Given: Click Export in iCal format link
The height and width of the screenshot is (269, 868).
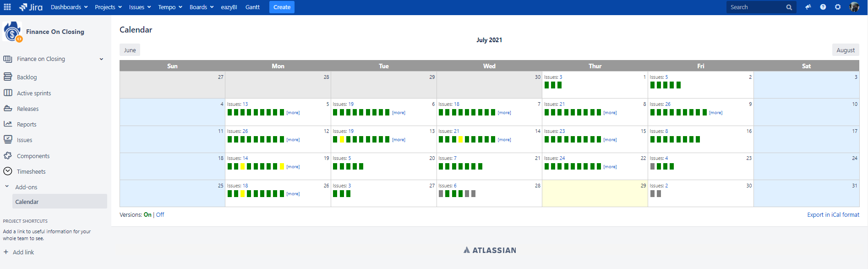Looking at the screenshot, I should point(833,214).
